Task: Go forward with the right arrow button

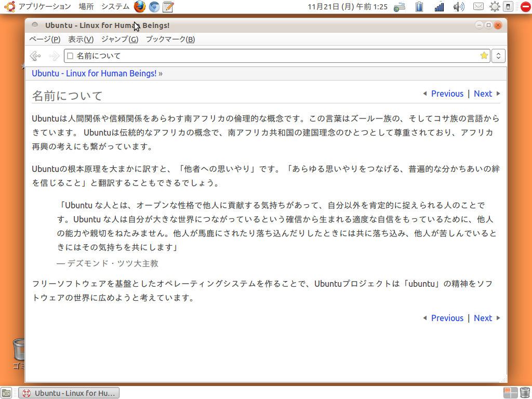Action: point(54,56)
